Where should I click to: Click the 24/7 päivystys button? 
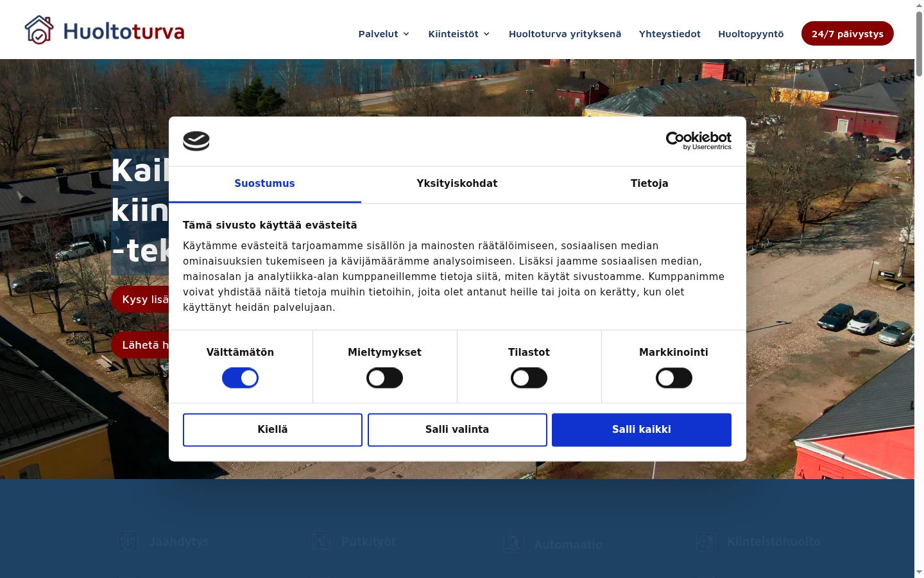point(847,33)
